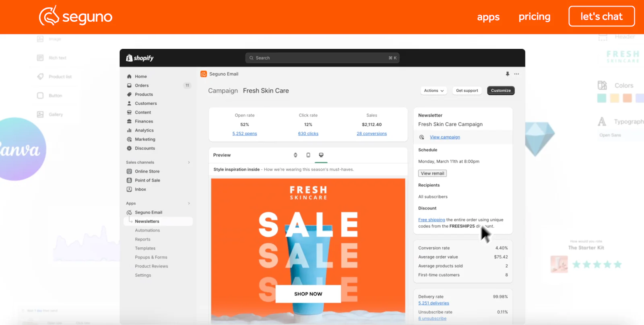Focus the Shopify Search field
The height and width of the screenshot is (325, 644).
pyautogui.click(x=322, y=58)
